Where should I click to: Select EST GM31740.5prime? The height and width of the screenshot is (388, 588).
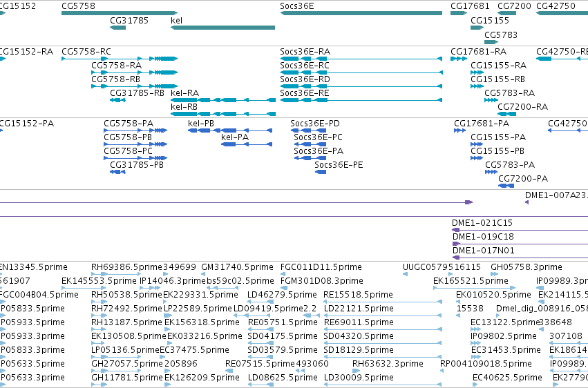(x=203, y=274)
